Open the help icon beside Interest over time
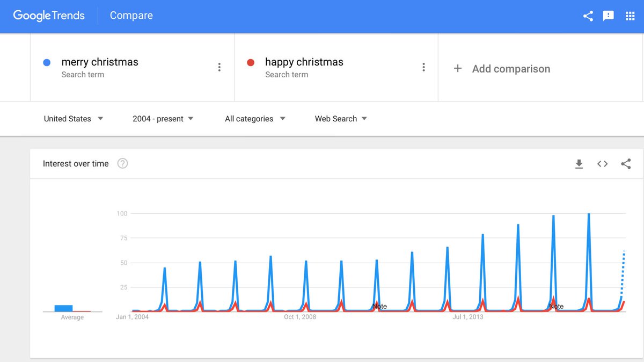The image size is (644, 362). click(x=122, y=163)
